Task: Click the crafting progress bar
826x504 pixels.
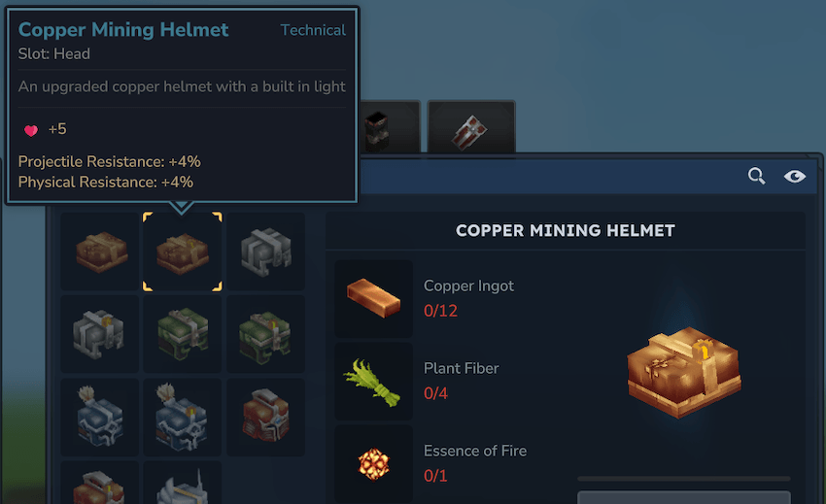Action: click(x=684, y=479)
